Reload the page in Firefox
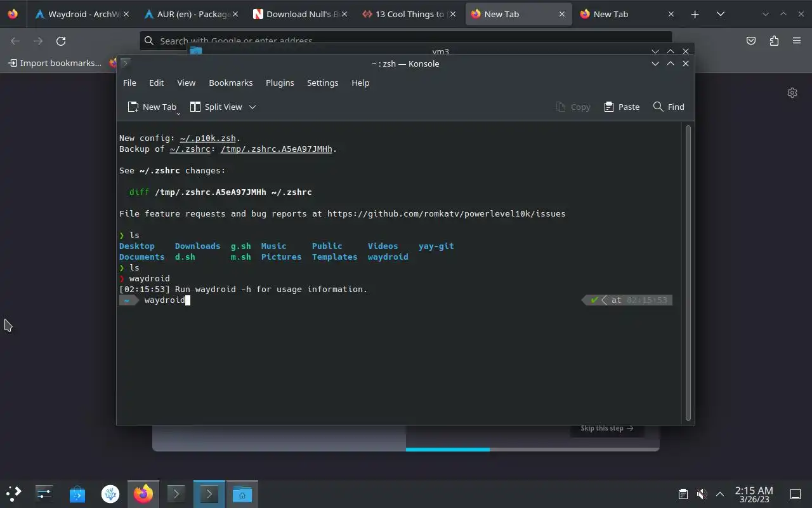 coord(61,41)
